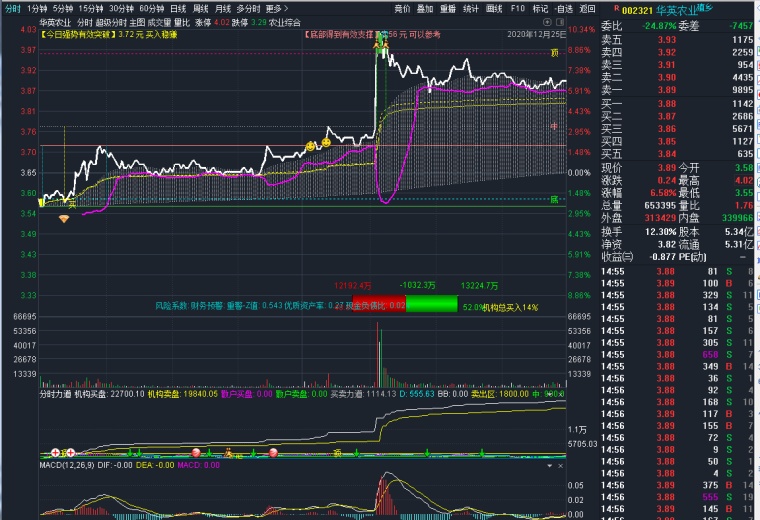This screenshot has width=760, height=520.
Task: Toggle the 叠加 overlay option
Action: pyautogui.click(x=425, y=7)
